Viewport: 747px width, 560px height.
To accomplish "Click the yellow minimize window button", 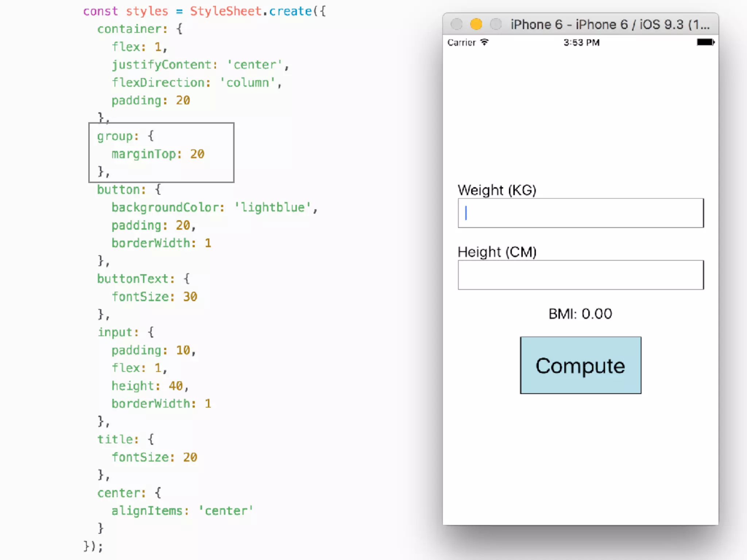I will click(x=476, y=24).
